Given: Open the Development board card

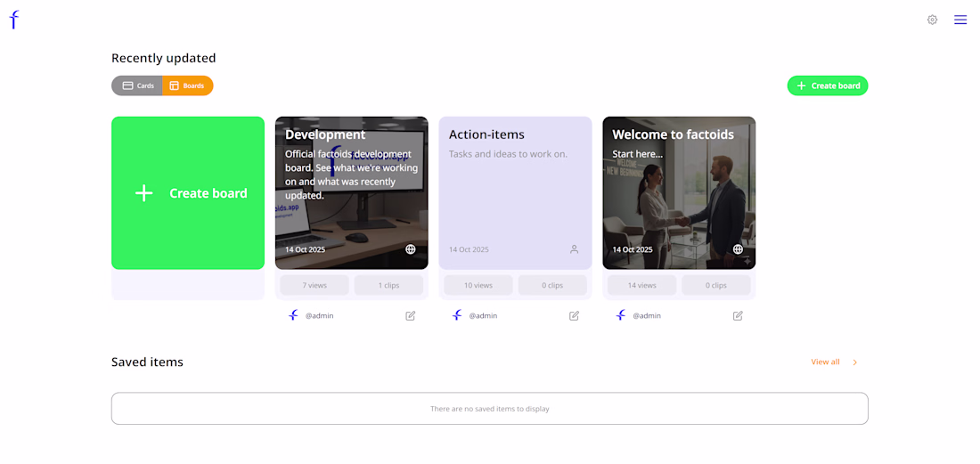Looking at the screenshot, I should coord(352,193).
